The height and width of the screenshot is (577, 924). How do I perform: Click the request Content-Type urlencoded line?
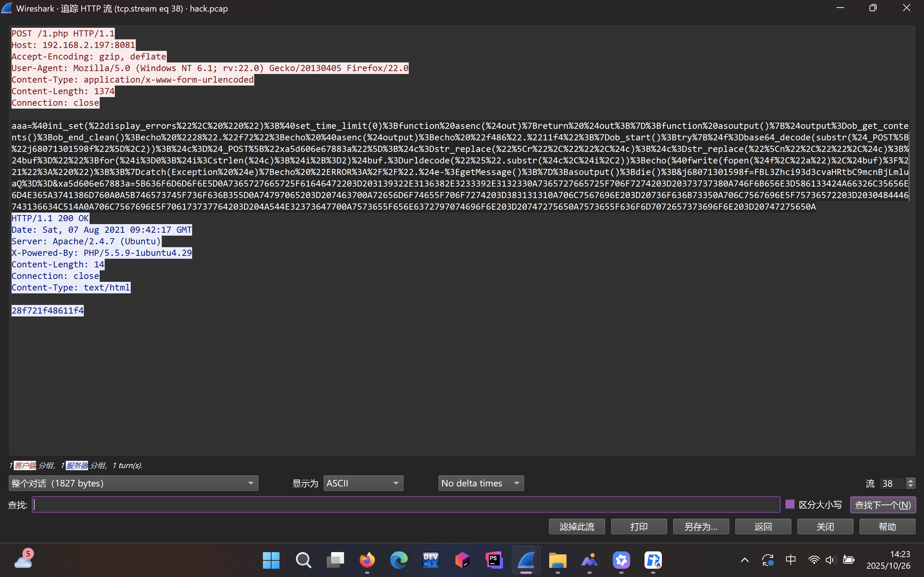point(133,79)
